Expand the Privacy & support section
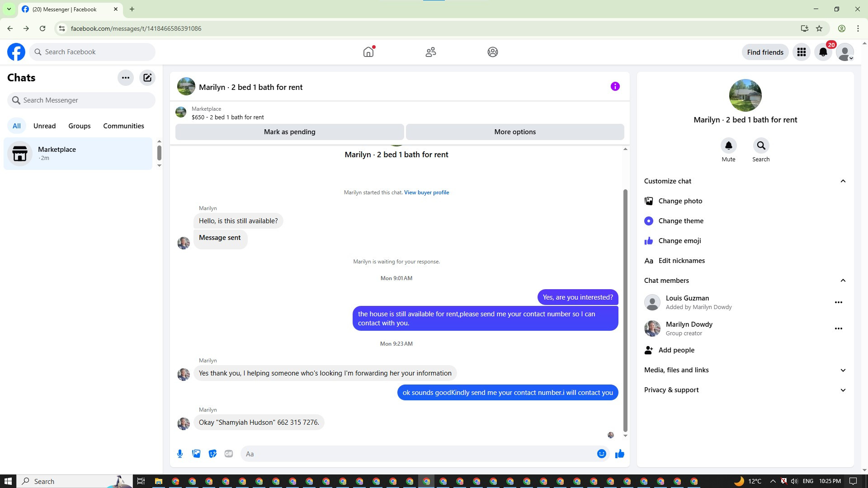The image size is (868, 488). click(745, 390)
